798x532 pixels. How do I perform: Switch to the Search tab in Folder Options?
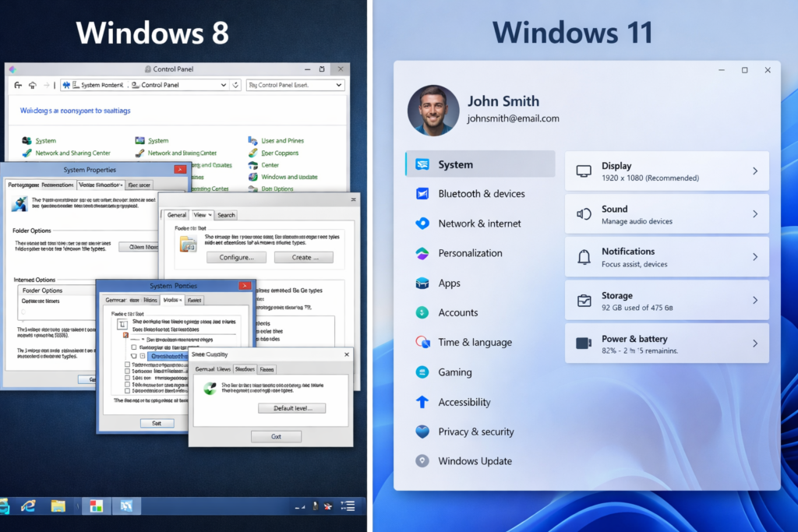tap(226, 215)
